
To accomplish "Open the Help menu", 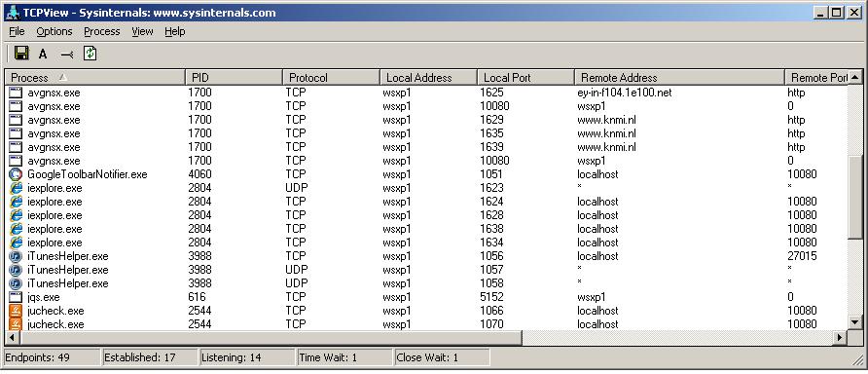I will click(174, 31).
